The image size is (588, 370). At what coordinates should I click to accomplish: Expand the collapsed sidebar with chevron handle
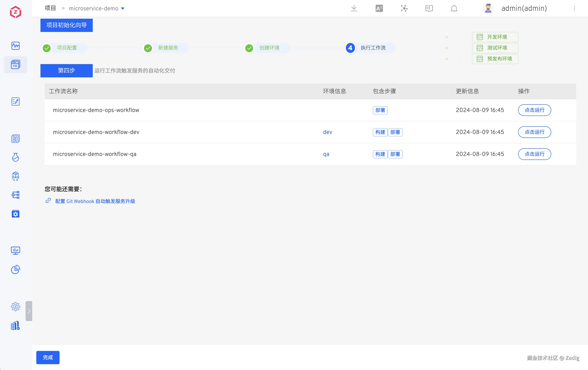coord(29,311)
